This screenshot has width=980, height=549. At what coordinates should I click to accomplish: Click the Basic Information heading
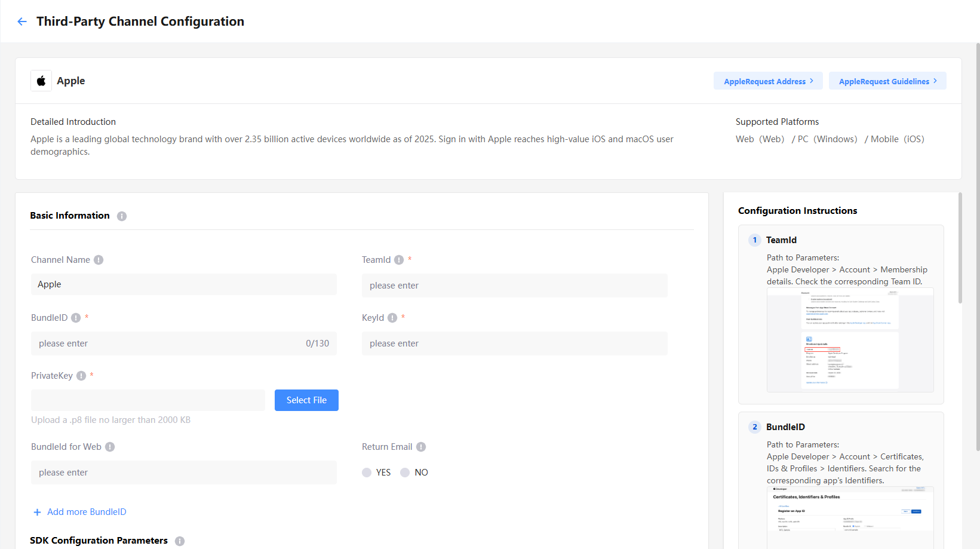pyautogui.click(x=70, y=216)
